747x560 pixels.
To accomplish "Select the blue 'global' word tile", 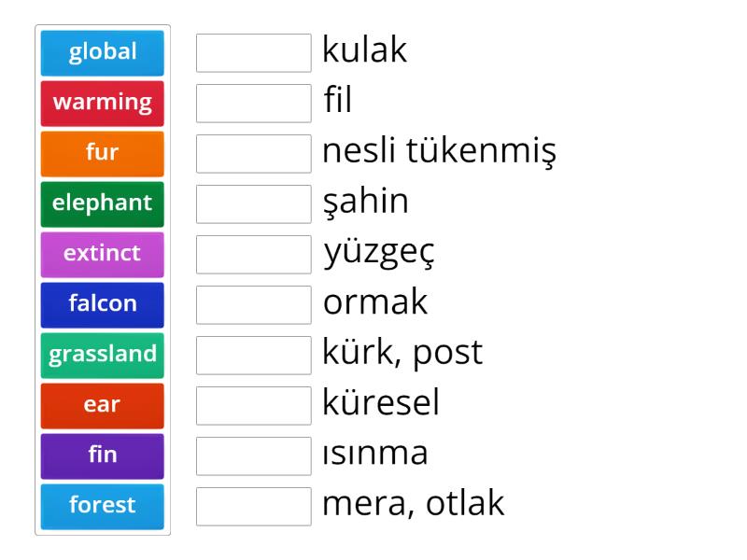I will coord(103,52).
